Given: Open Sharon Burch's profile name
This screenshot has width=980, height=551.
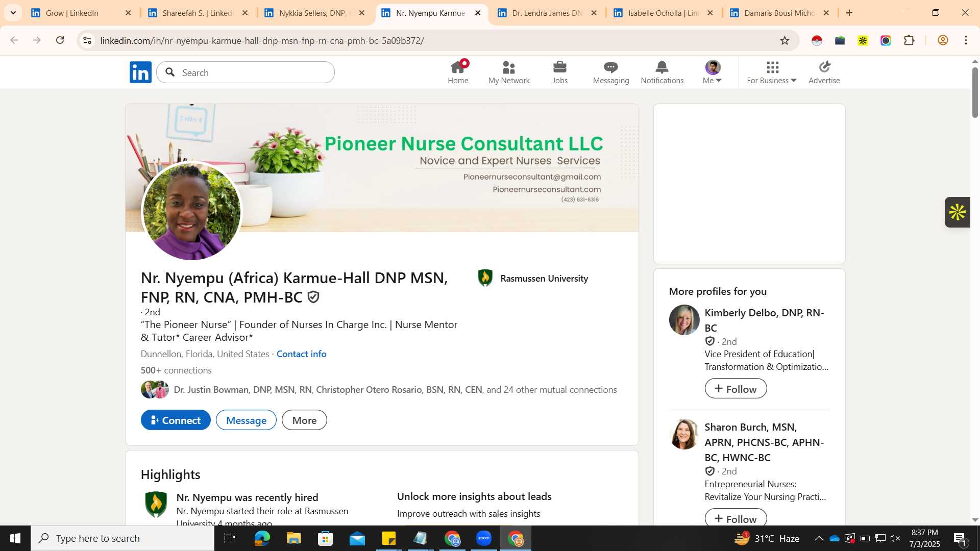Looking at the screenshot, I should 764,442.
